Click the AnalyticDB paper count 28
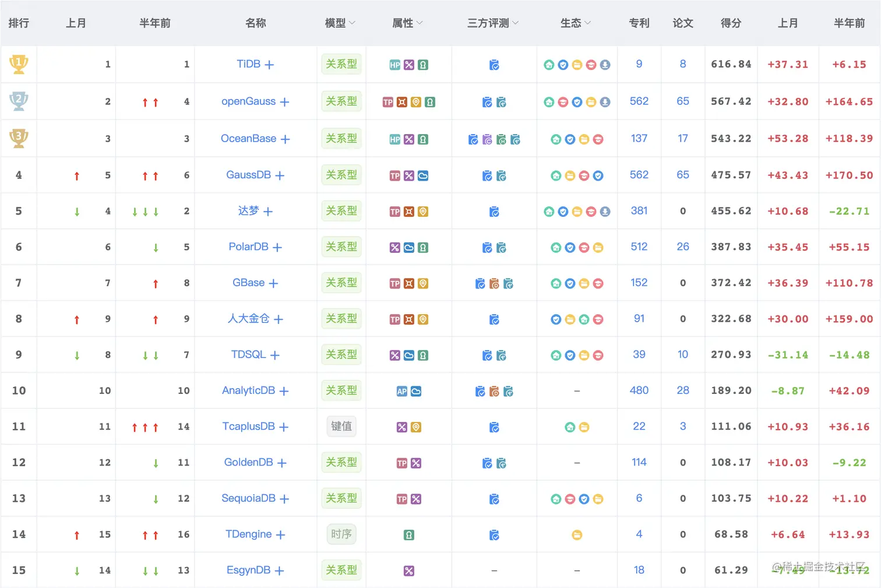Image resolution: width=881 pixels, height=588 pixels. pyautogui.click(x=683, y=390)
